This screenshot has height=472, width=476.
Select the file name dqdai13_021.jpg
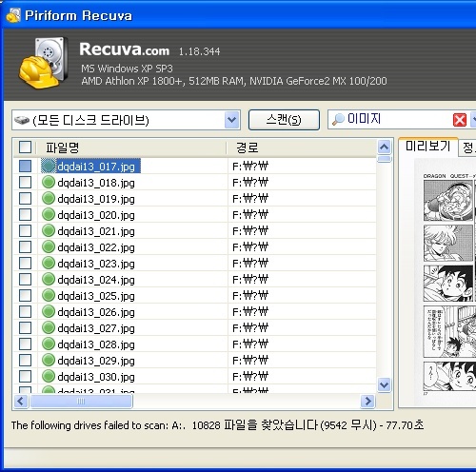(x=96, y=231)
